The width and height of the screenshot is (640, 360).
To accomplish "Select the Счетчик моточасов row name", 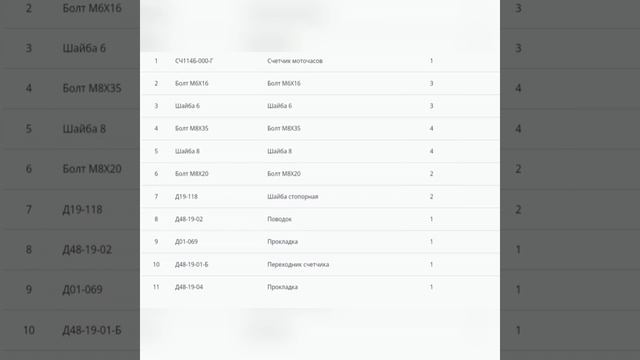I will tap(295, 61).
